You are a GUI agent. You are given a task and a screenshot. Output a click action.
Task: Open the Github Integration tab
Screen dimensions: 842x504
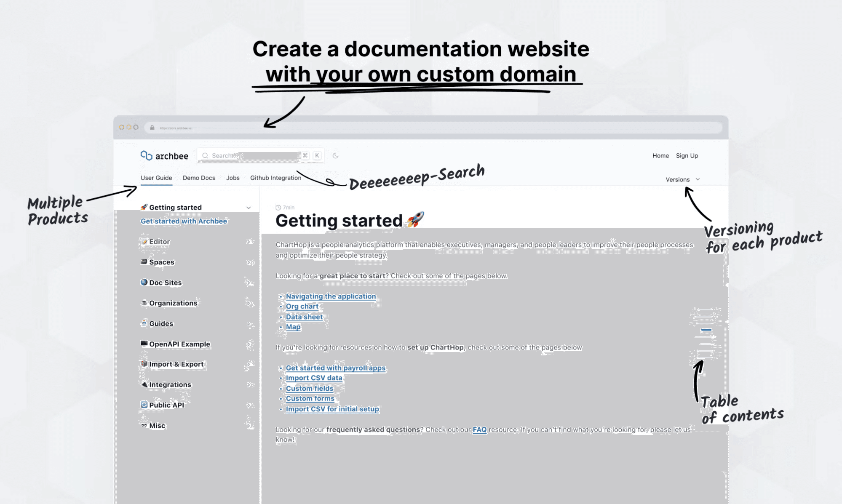coord(275,178)
